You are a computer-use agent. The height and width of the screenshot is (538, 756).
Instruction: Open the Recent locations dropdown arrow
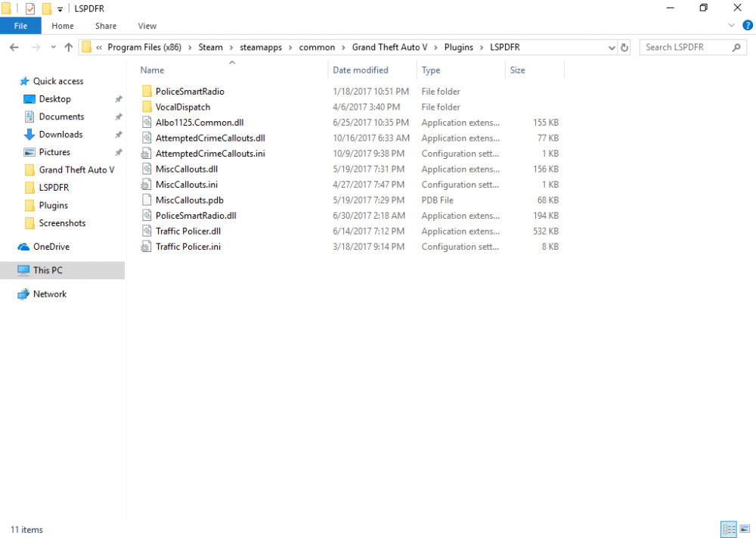[x=53, y=47]
